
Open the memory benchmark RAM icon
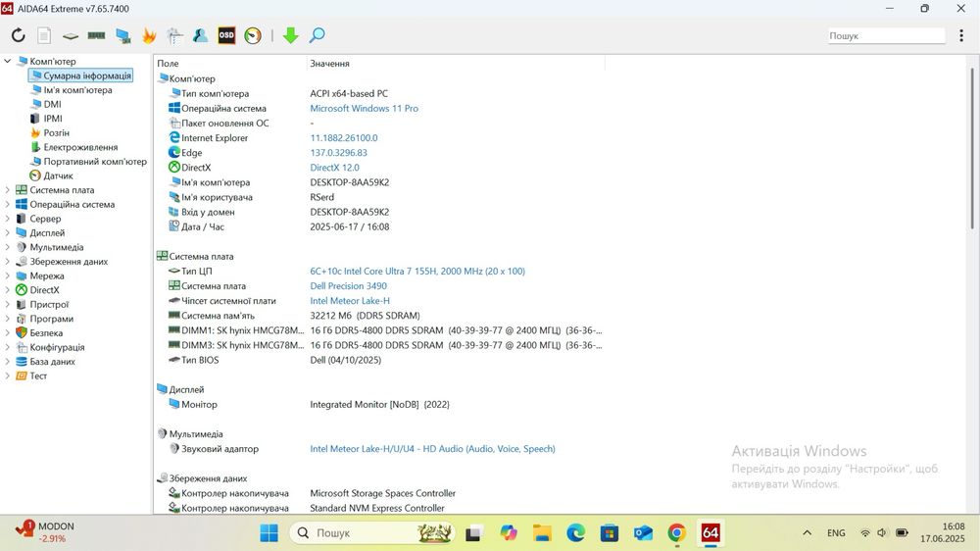pos(96,35)
